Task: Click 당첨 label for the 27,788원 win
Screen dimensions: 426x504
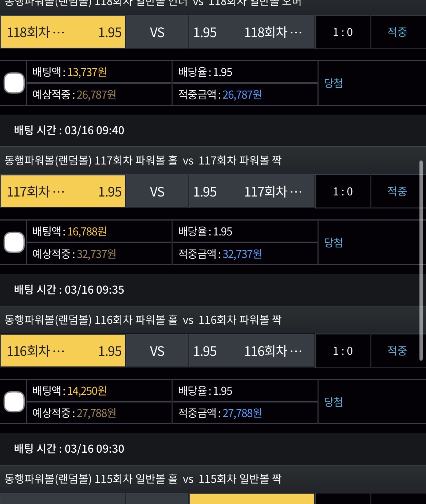Action: point(334,402)
